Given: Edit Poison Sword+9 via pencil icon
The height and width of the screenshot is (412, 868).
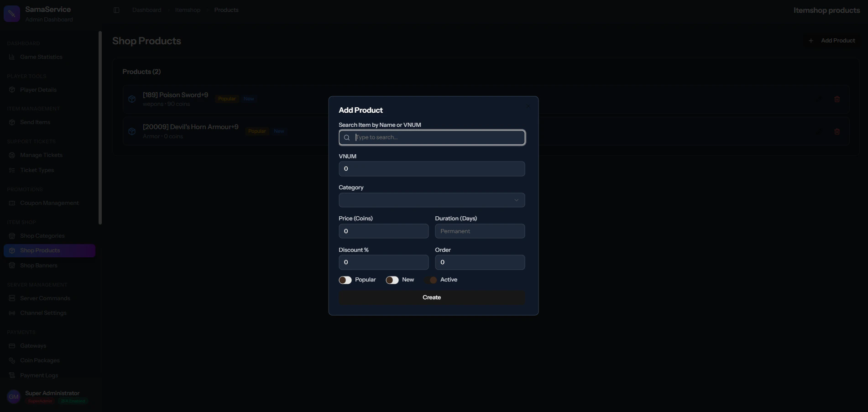Looking at the screenshot, I should pyautogui.click(x=819, y=99).
